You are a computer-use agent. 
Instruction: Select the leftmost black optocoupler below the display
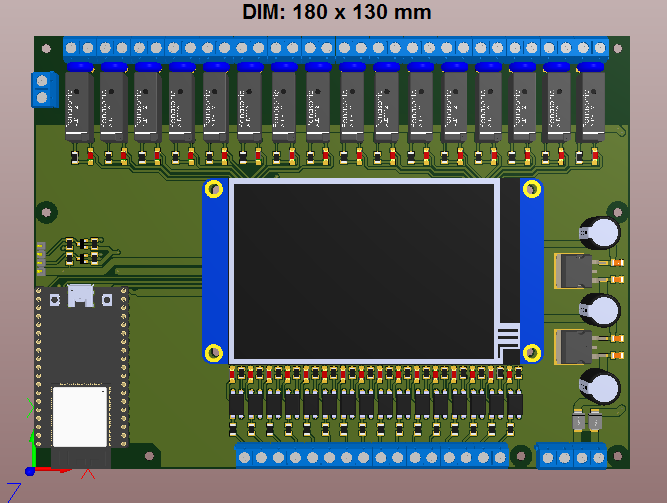click(237, 405)
